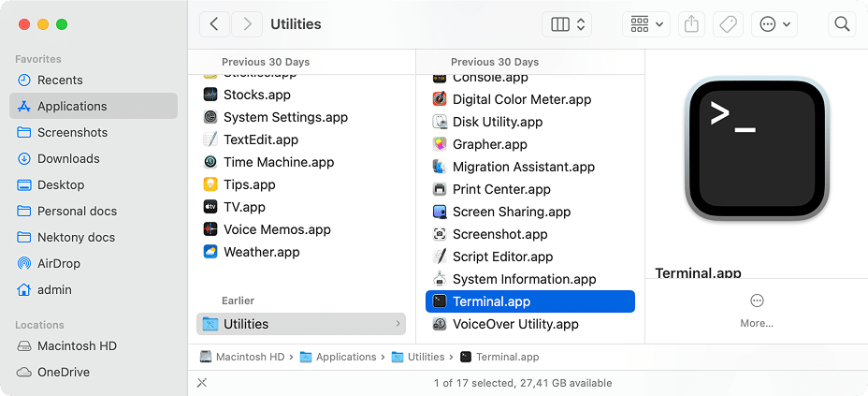Click the Screenshot.app icon

tap(440, 234)
